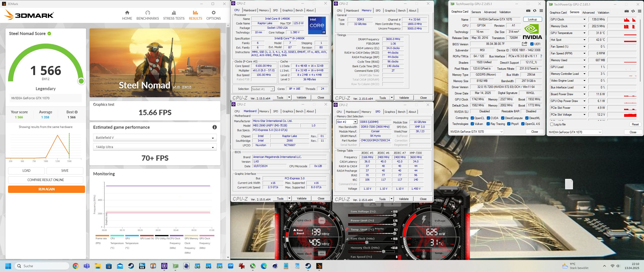Toggle PhysX checkbox

click(509, 124)
